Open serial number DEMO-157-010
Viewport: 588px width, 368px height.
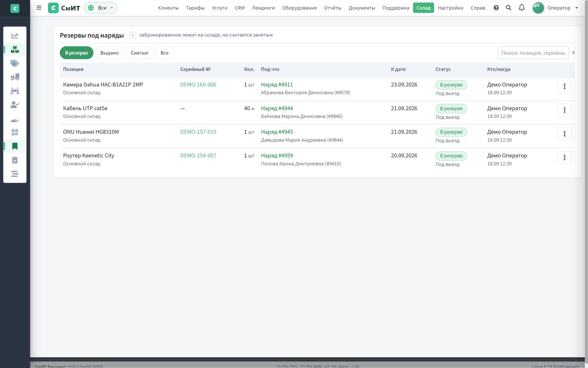pos(198,132)
